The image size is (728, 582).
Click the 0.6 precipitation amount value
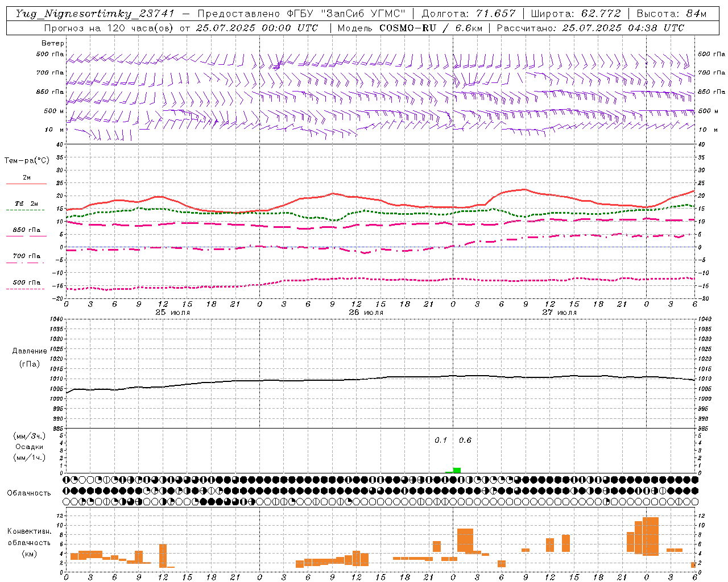click(465, 440)
